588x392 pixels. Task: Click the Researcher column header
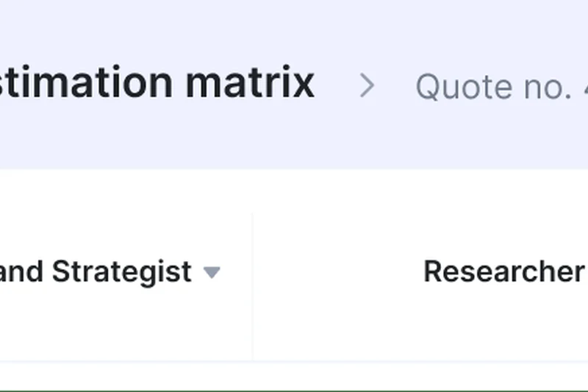coord(504,272)
